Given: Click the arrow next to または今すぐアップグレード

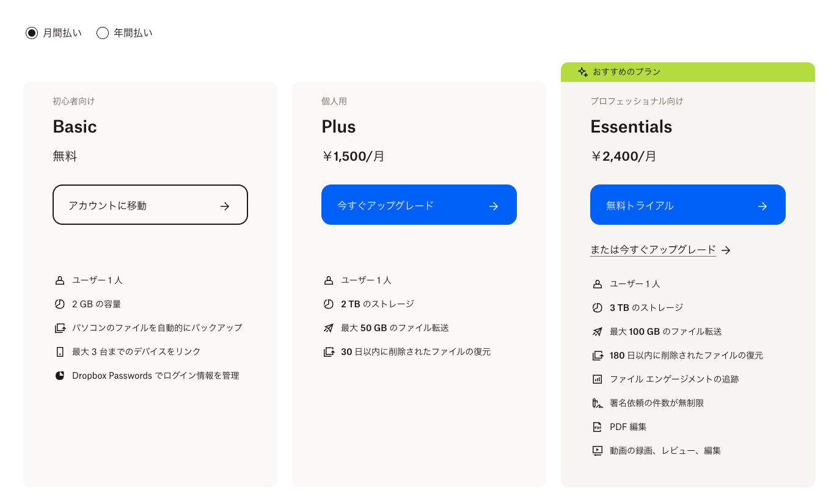Looking at the screenshot, I should 726,250.
